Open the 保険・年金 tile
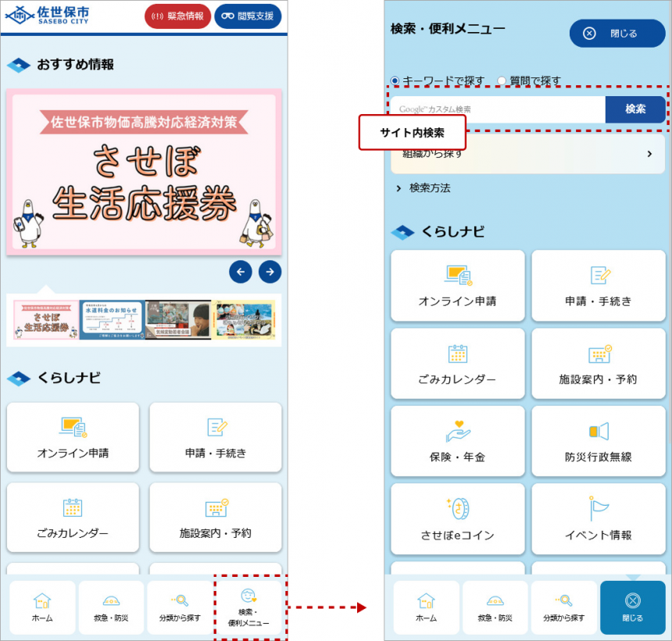The image size is (672, 641). coord(457,442)
